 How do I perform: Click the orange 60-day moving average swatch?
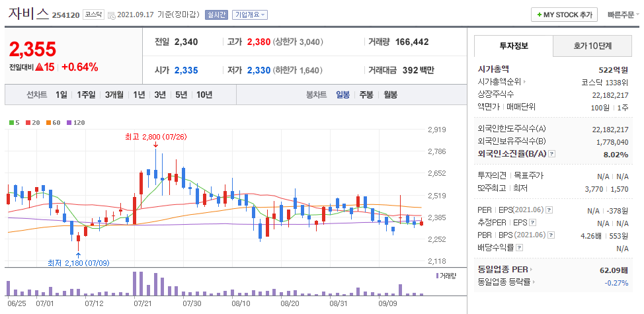pyautogui.click(x=48, y=123)
